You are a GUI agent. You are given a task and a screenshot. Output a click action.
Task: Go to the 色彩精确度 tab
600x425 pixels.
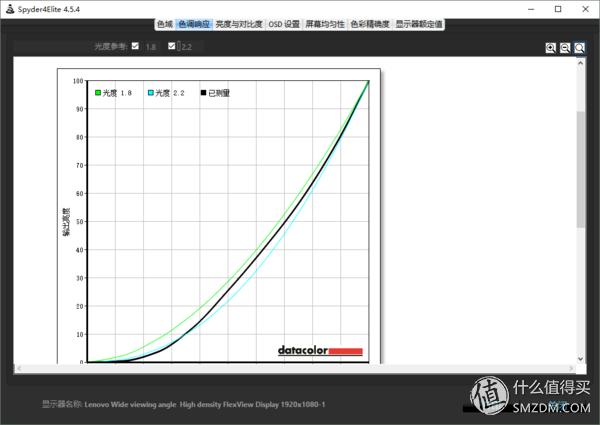(x=369, y=24)
